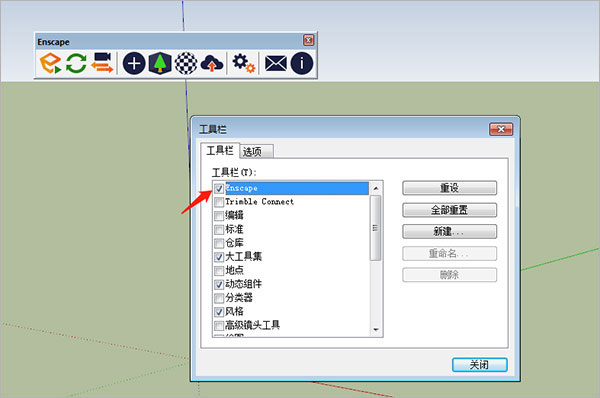Screen dimensions: 600x398
Task: Click the cloud upload icon
Action: (212, 63)
